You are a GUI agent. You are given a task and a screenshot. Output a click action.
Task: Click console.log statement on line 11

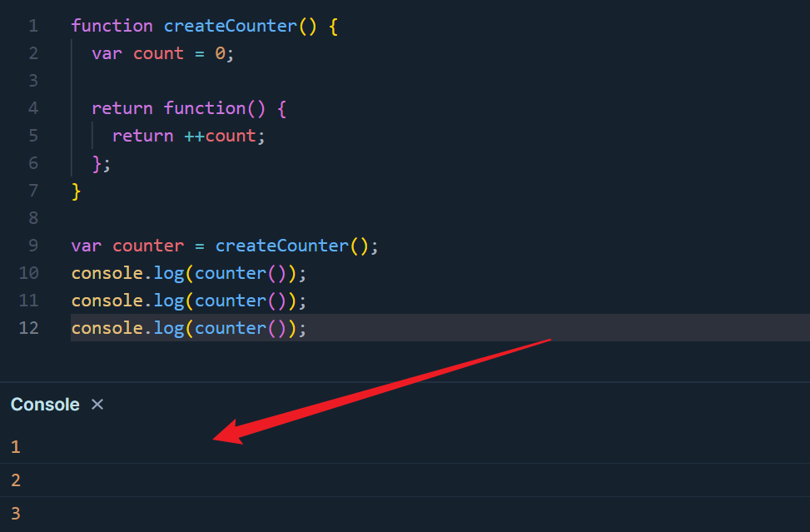(x=188, y=301)
